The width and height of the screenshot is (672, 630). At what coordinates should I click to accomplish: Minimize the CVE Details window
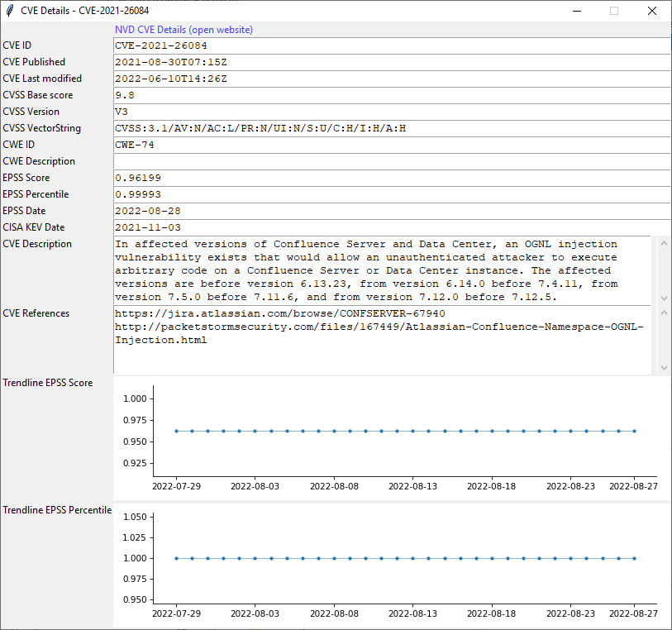[577, 11]
